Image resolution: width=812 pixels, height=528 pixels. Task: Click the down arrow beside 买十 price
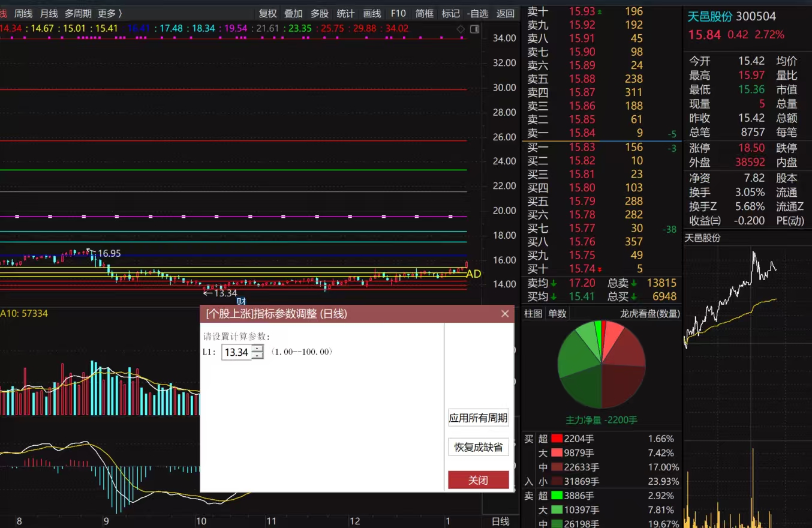[600, 269]
